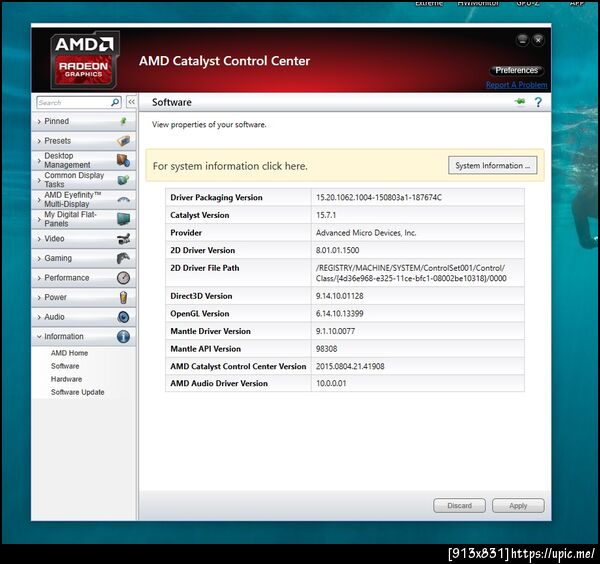Click the Catalyst Version value 15.7.1
Image resolution: width=600 pixels, height=564 pixels.
(x=326, y=215)
